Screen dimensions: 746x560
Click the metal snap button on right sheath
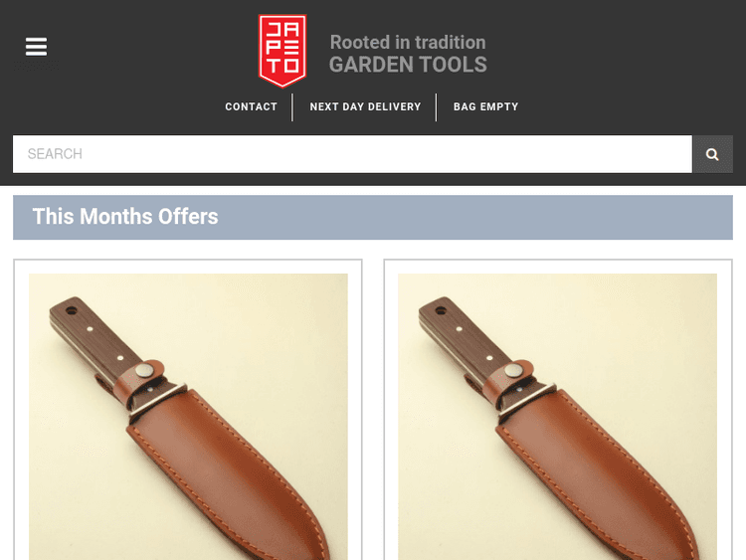pyautogui.click(x=513, y=370)
